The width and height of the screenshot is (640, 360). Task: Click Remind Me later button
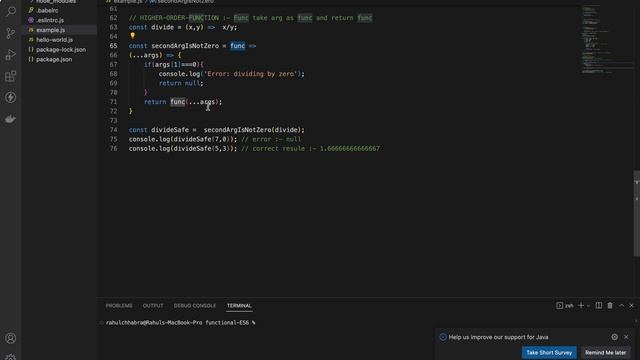coord(605,352)
